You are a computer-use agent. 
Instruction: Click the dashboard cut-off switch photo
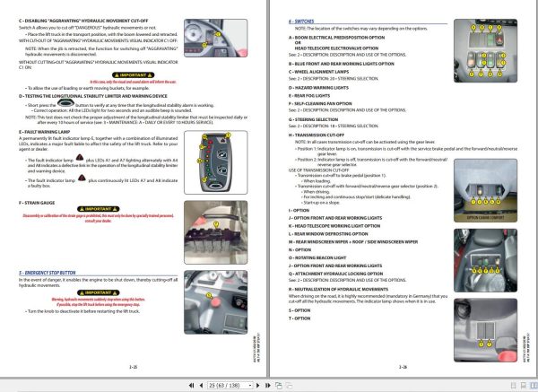click(x=215, y=38)
